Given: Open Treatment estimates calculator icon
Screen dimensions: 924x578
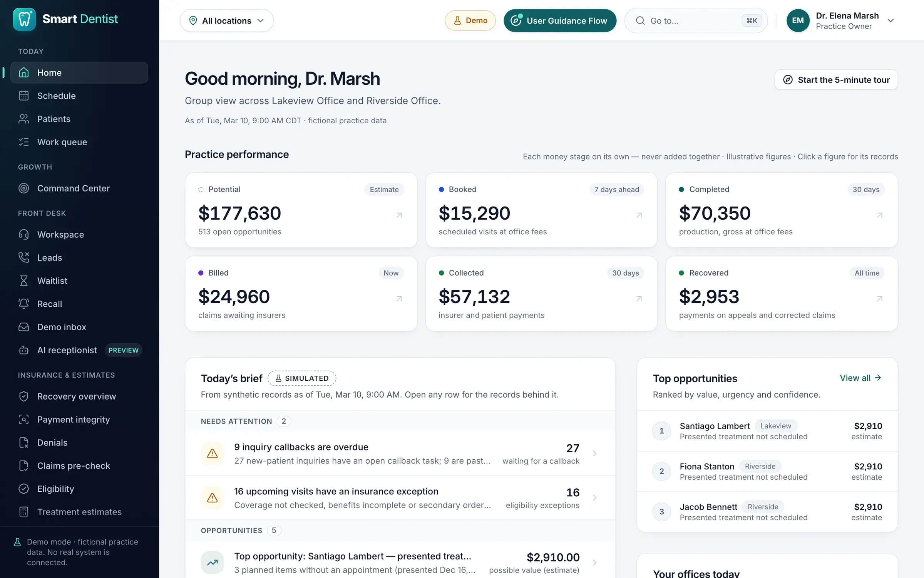Looking at the screenshot, I should pos(24,512).
